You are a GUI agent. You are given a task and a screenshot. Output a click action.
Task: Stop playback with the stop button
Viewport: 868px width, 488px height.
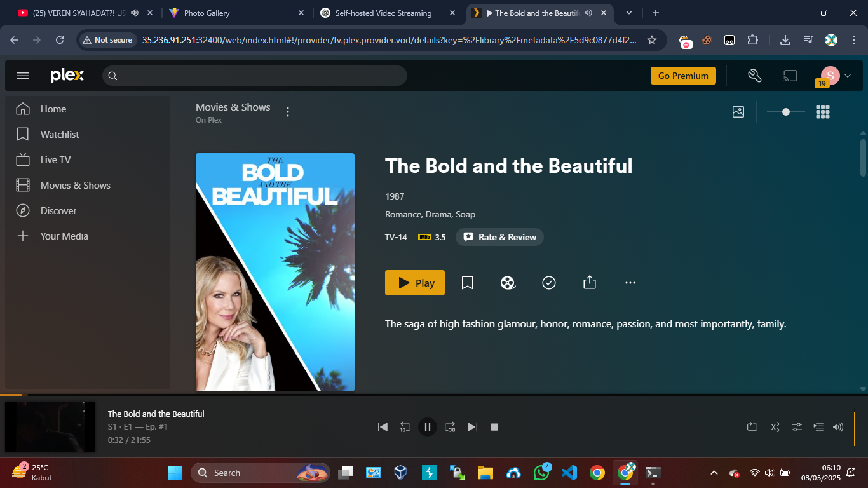[x=494, y=427]
